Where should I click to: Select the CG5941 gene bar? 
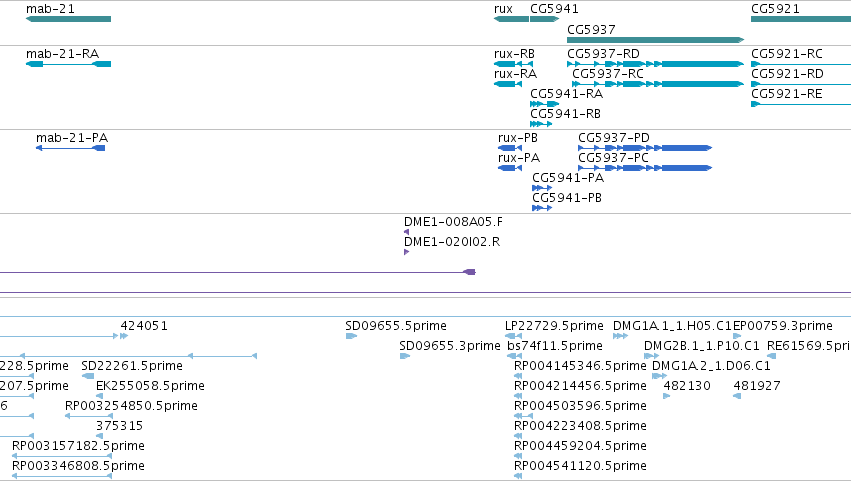click(544, 19)
